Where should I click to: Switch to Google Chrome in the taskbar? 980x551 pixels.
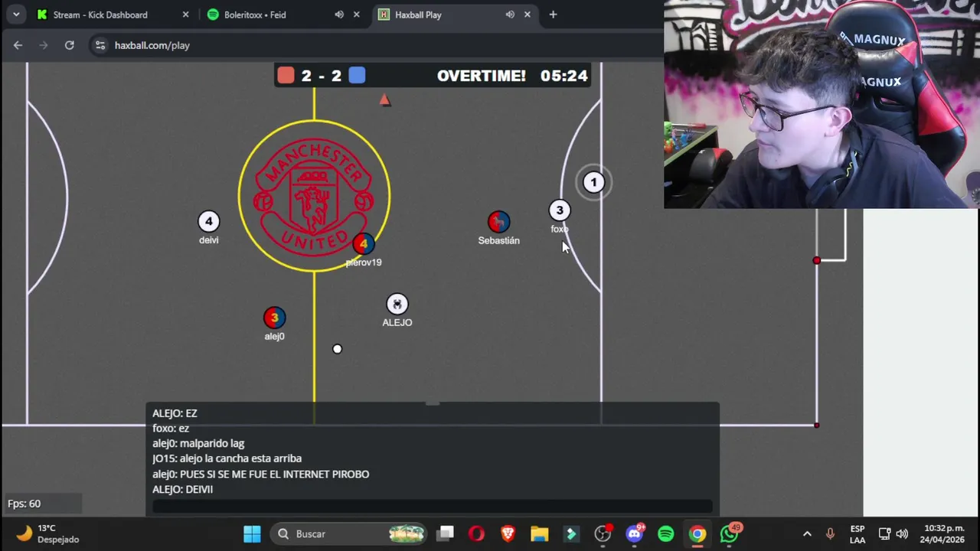tap(697, 533)
